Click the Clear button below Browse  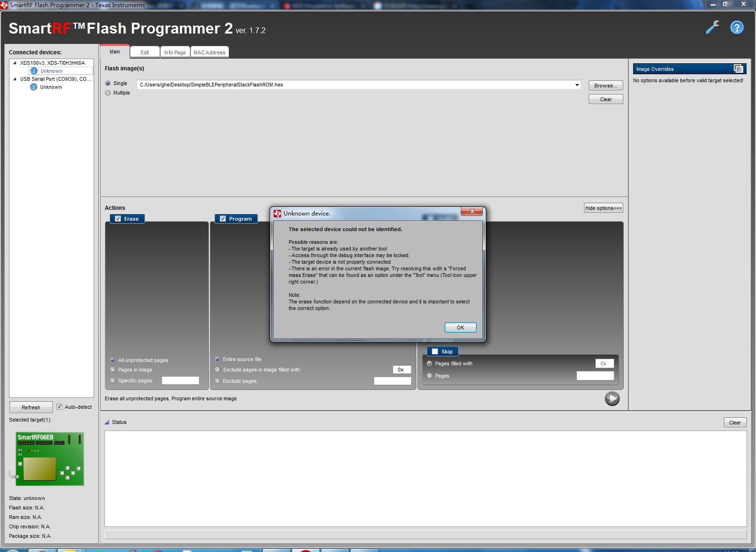pyautogui.click(x=606, y=99)
